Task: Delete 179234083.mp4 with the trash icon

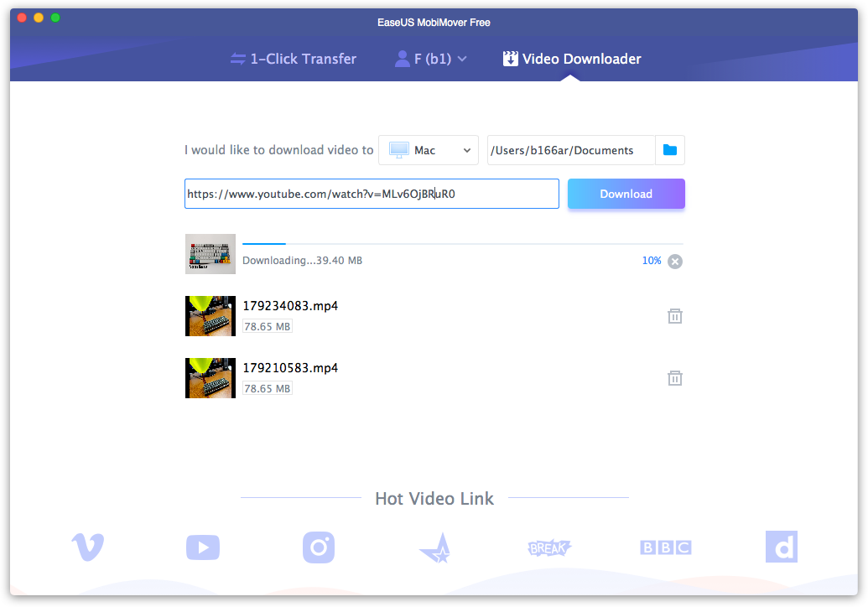Action: coord(675,316)
